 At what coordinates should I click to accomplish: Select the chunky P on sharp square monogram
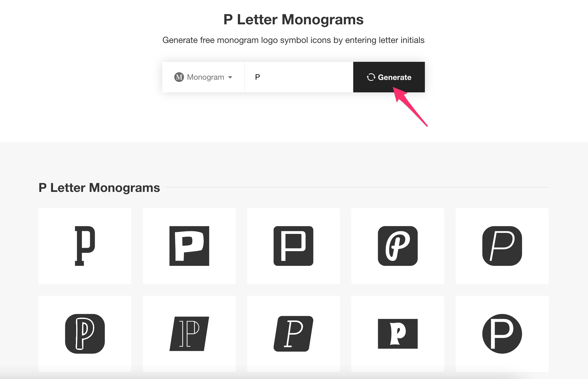[189, 246]
